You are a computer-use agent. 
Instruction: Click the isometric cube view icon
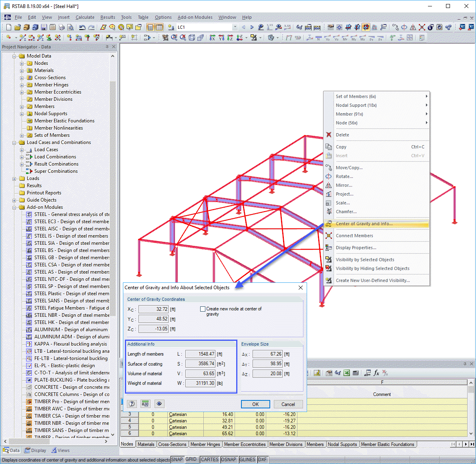(192, 38)
